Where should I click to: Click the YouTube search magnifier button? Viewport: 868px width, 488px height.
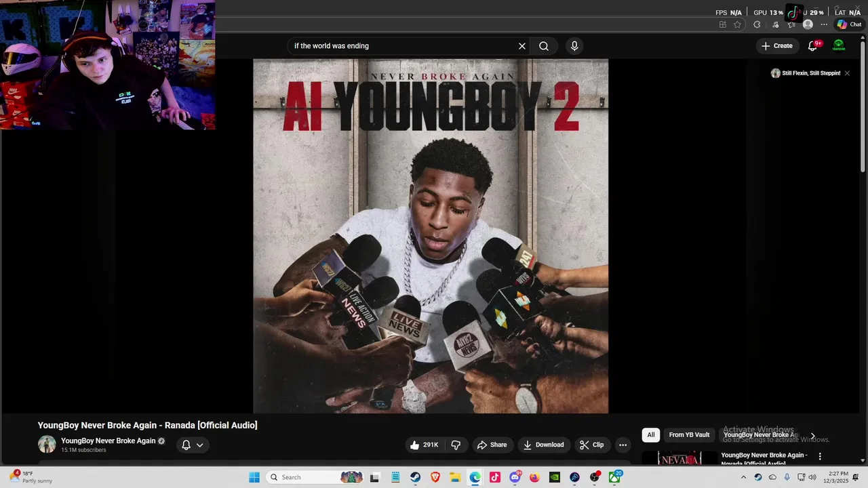[544, 46]
